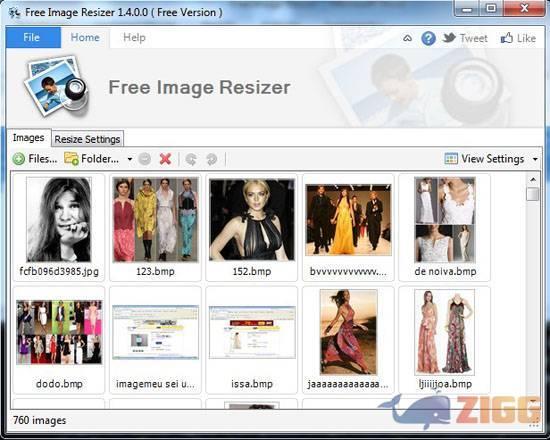Select the jaaaaaaaaaaaa... thumbnail
This screenshot has width=550, height=440.
(348, 332)
